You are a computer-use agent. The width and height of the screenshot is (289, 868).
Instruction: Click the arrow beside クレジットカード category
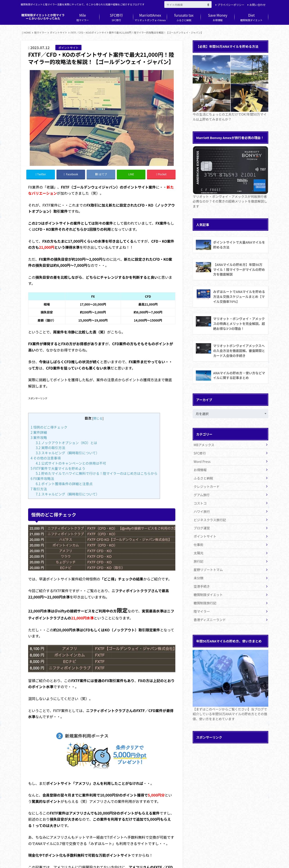click(266, 487)
